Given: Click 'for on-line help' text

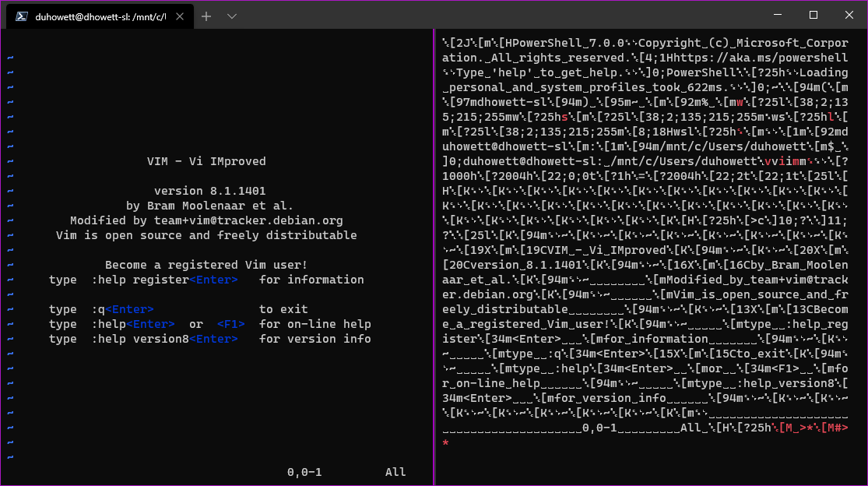Looking at the screenshot, I should click(315, 324).
